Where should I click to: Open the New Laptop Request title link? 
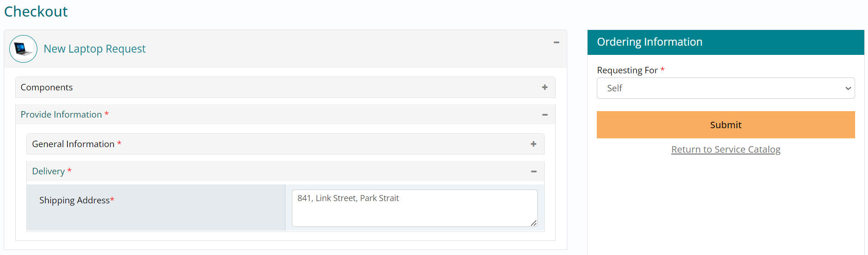95,49
